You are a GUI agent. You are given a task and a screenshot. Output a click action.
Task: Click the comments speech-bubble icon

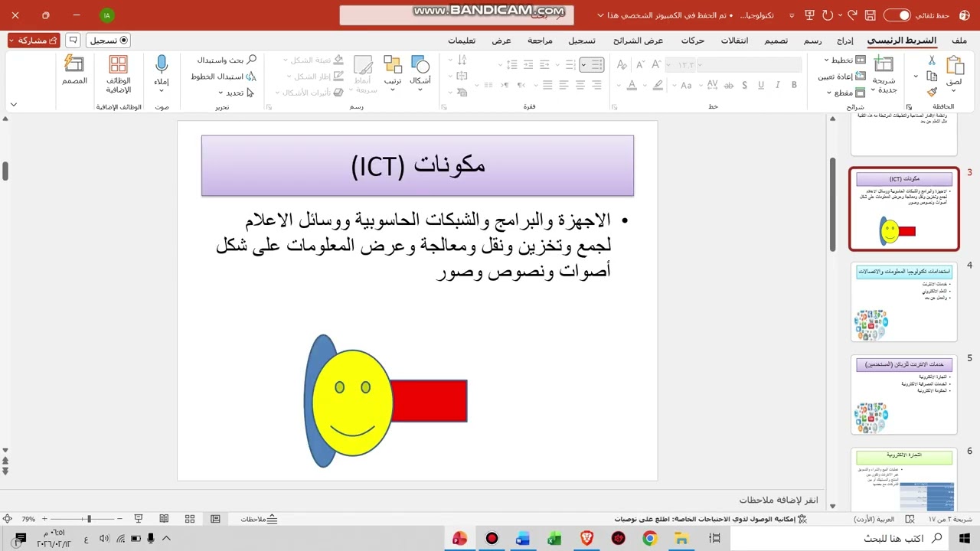[73, 40]
